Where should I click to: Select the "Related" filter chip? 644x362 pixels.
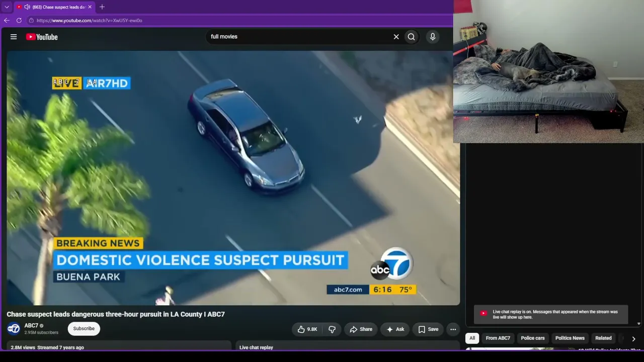point(604,338)
